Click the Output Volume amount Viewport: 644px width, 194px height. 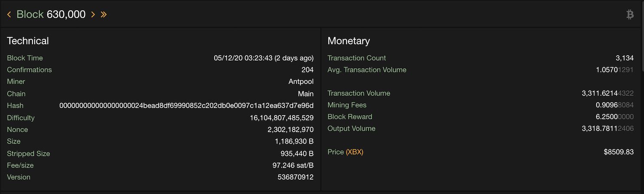608,128
